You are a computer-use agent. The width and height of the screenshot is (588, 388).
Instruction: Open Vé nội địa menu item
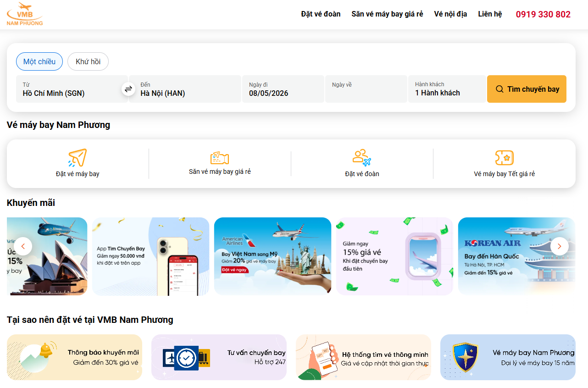click(451, 14)
